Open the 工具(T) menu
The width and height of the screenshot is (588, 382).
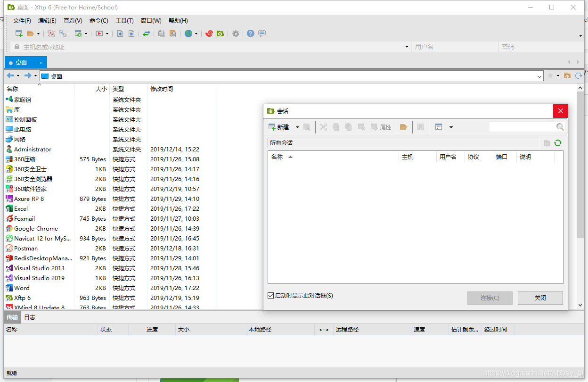click(x=124, y=20)
